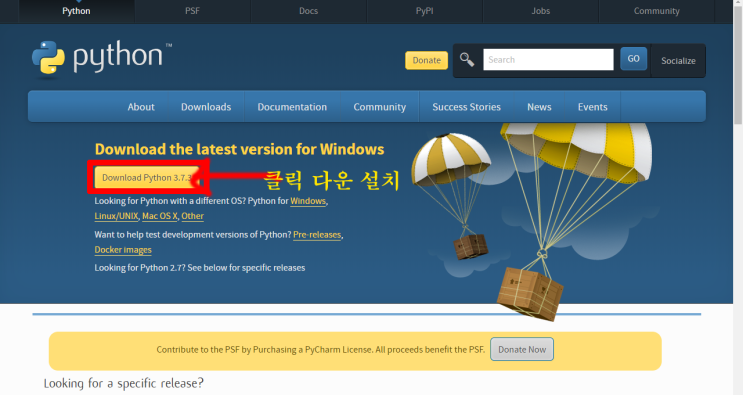Follow the Mac OS X link
This screenshot has height=395, width=743.
pos(160,216)
